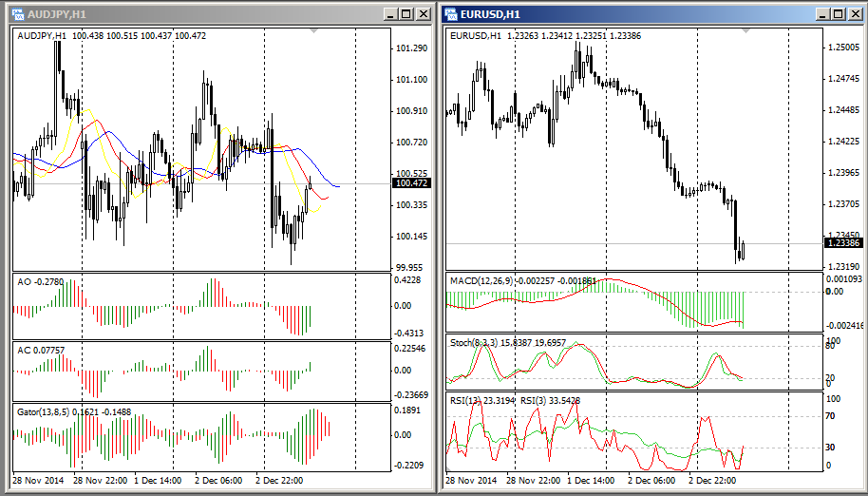Viewport: 868px width, 496px height.
Task: Click the EURUSD 2 Dec 06:00 time label
Action: pyautogui.click(x=651, y=480)
